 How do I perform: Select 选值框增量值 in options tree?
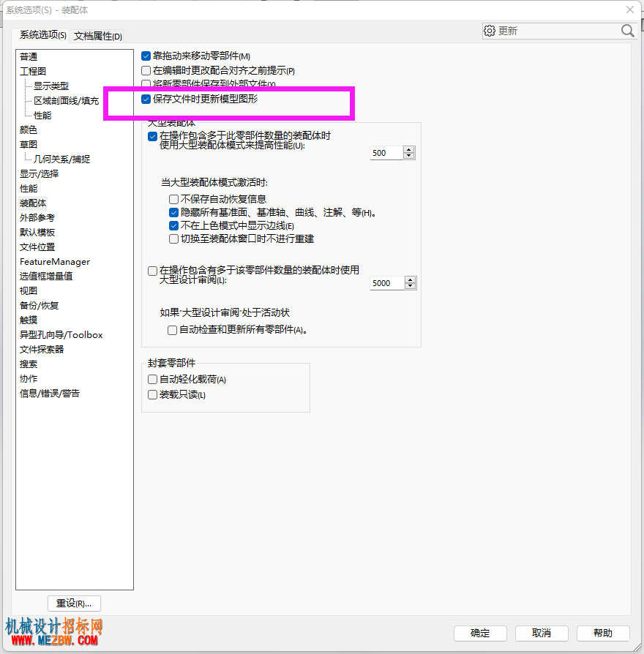click(46, 276)
